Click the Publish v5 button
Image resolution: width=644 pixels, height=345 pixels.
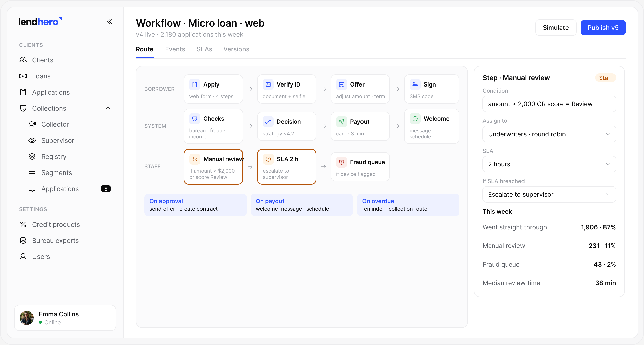pyautogui.click(x=603, y=28)
